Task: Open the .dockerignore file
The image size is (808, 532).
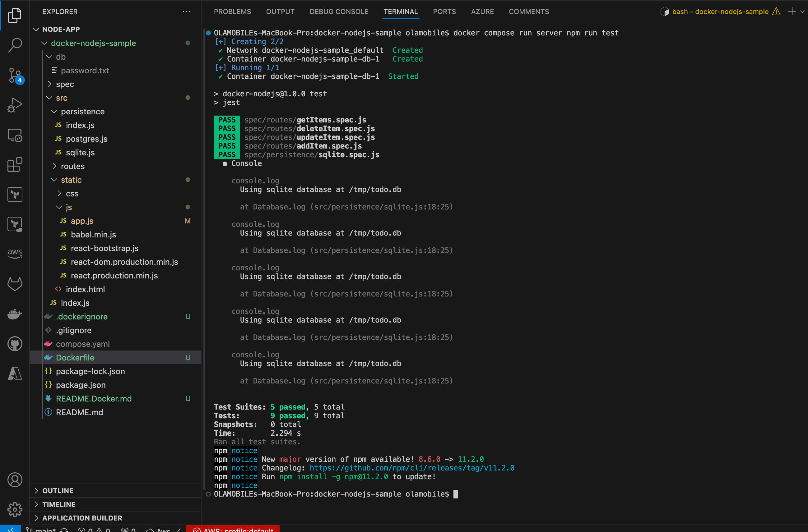Action: (115, 317)
